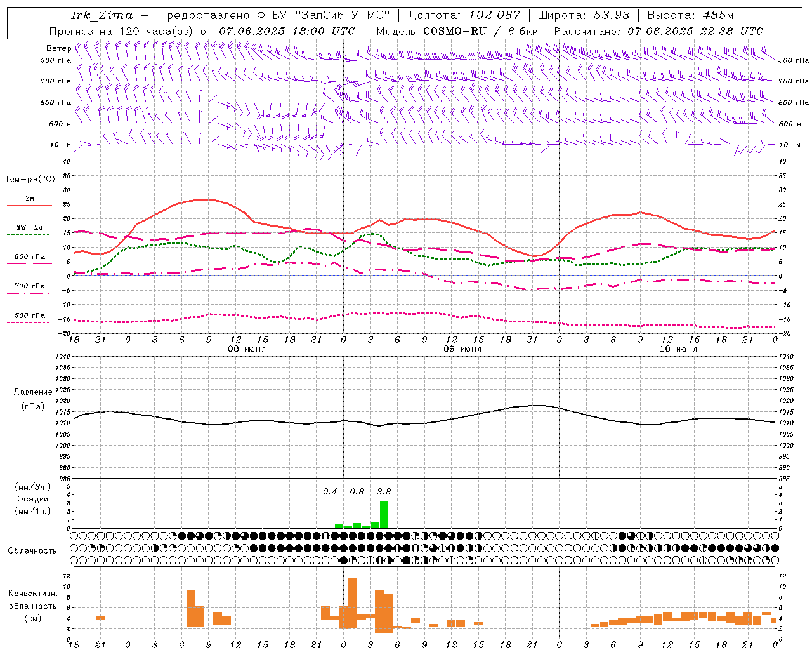The image size is (812, 650).
Task: Click the red solid line sample under '2м' legend
Action: pos(29,205)
